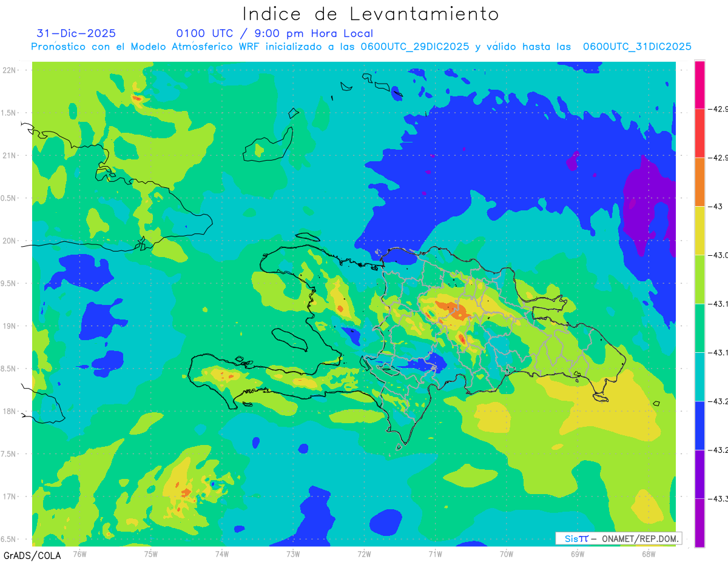Click the '72W' longitude axis label

point(365,554)
